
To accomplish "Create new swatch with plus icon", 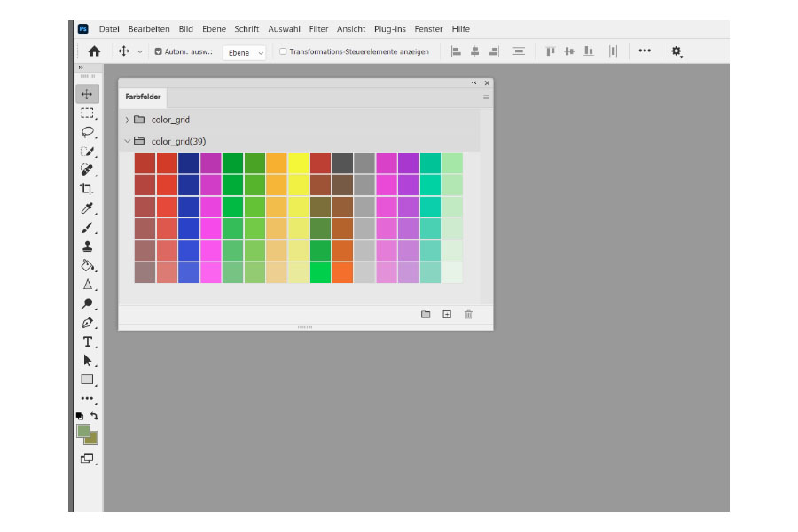I will click(447, 314).
